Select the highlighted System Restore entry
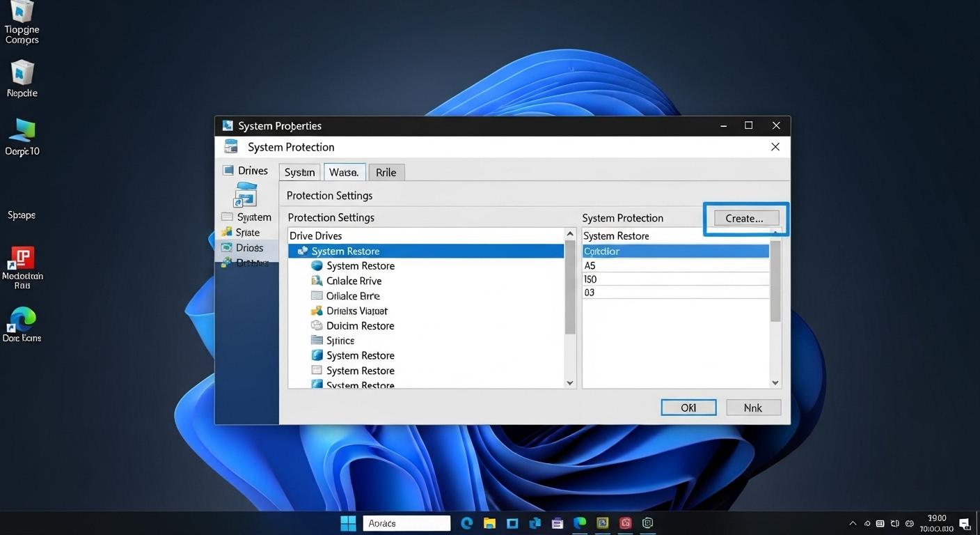980x535 pixels. [427, 251]
